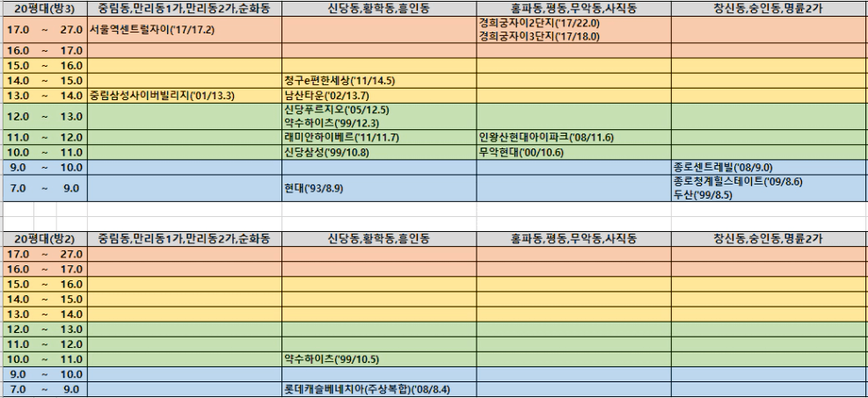Viewport: 868px width, 398px height.
Task: Select 홍파동,평동,무악동,사직동 header in the 방2 table
Action: point(573,239)
